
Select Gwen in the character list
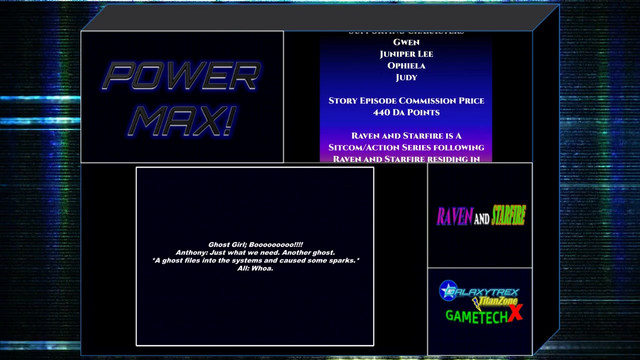coord(406,42)
